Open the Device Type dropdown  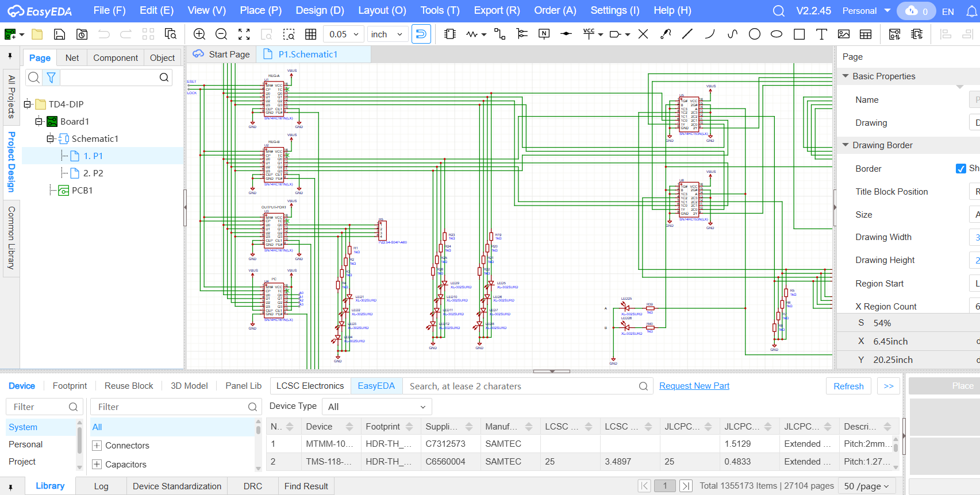376,407
